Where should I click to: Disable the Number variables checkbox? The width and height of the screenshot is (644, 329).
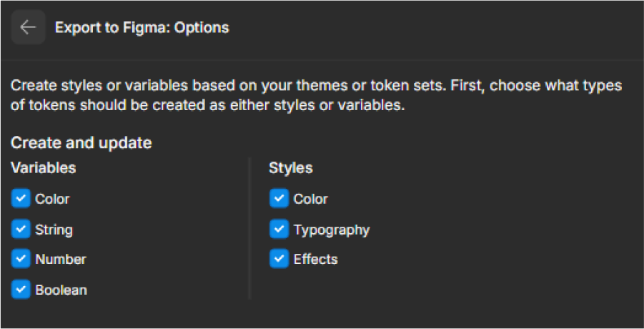point(21,259)
